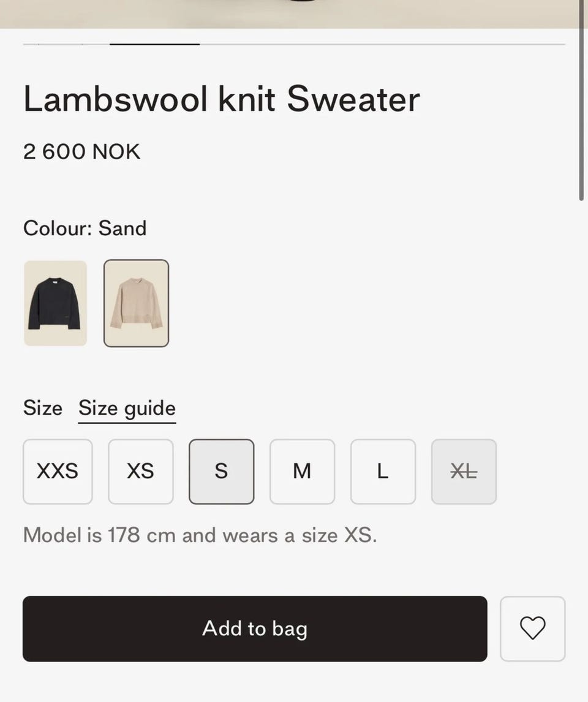The width and height of the screenshot is (588, 702).
Task: Open the Size guide link
Action: pos(127,409)
